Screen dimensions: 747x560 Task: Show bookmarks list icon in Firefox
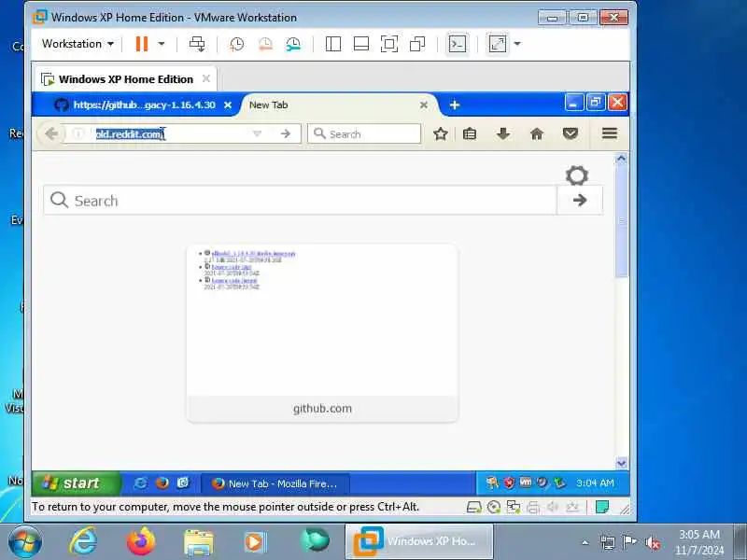tap(470, 133)
